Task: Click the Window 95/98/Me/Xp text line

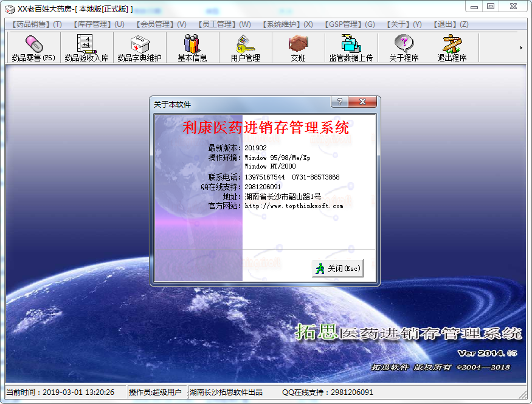Action: point(277,158)
